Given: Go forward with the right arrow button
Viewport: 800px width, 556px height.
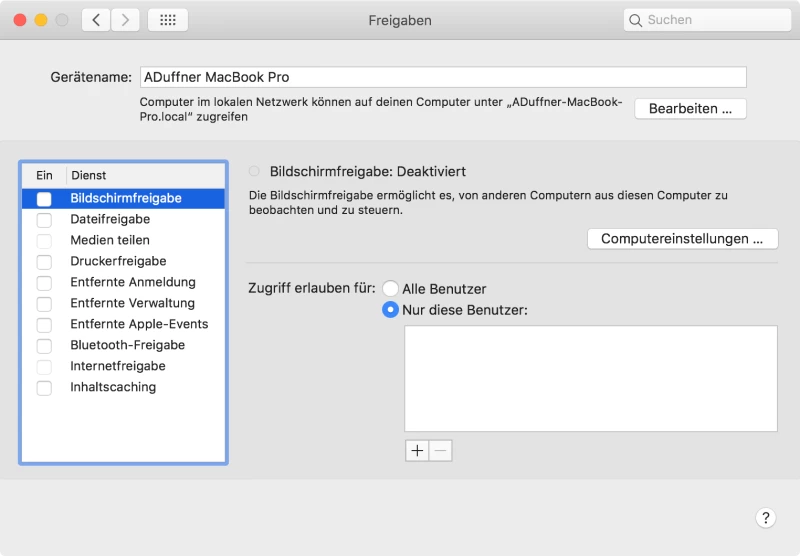Looking at the screenshot, I should 125,20.
